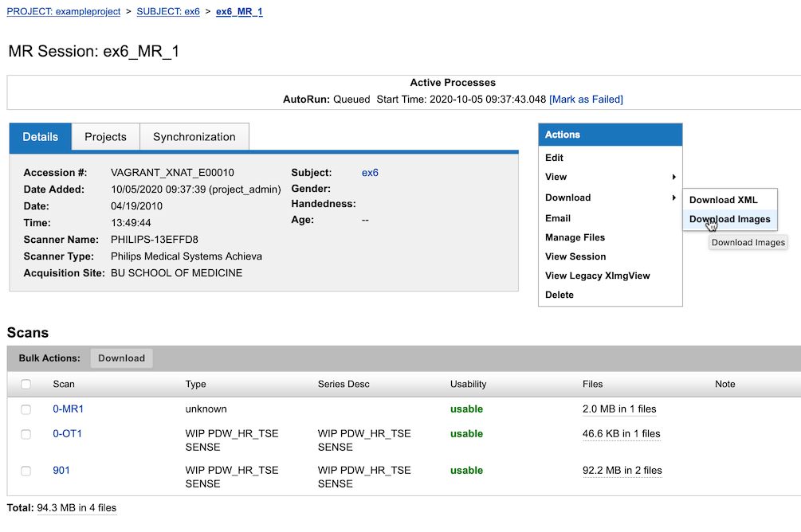Switch to the Projects tab
Viewport: 801px width, 532px height.
(105, 137)
